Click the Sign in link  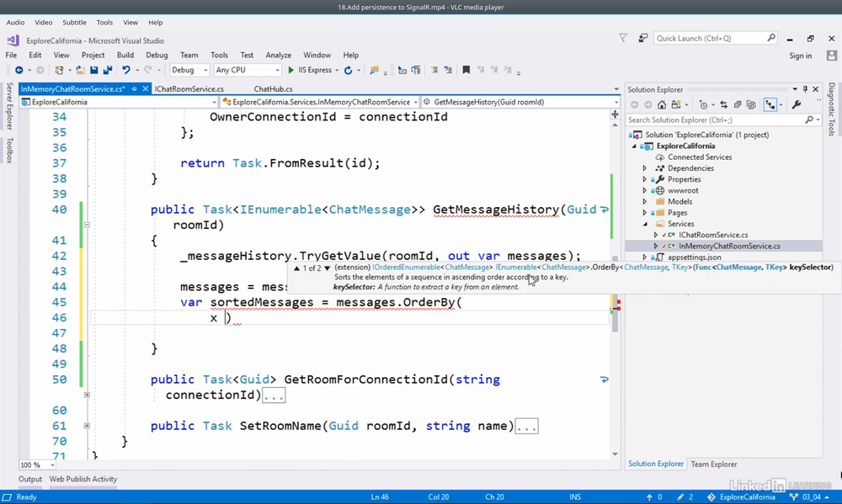(800, 56)
